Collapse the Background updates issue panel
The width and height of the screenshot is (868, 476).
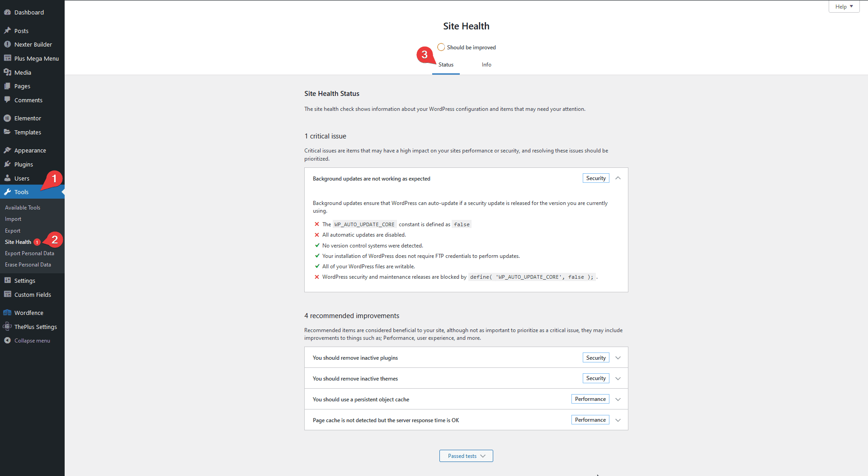coord(618,178)
